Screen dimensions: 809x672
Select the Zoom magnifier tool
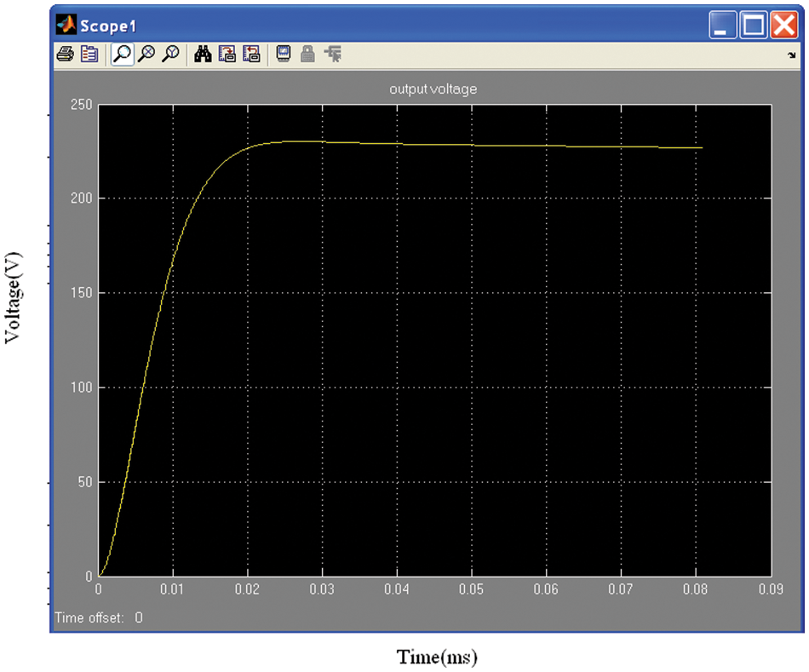(123, 55)
